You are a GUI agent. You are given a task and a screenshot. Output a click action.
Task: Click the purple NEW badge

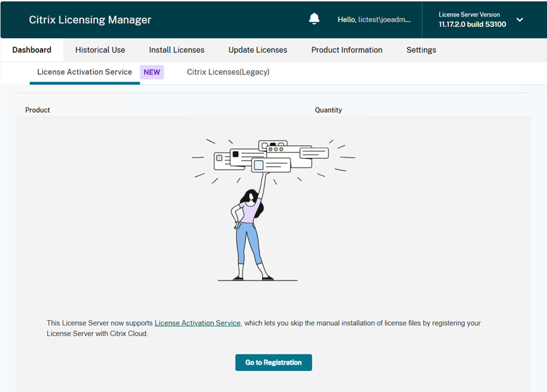coord(152,72)
